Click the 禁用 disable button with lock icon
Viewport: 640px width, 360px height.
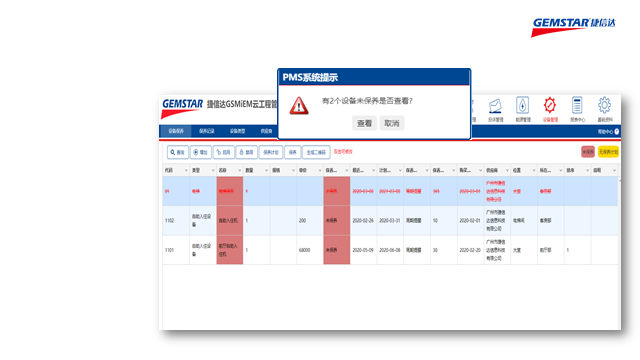pyautogui.click(x=247, y=152)
